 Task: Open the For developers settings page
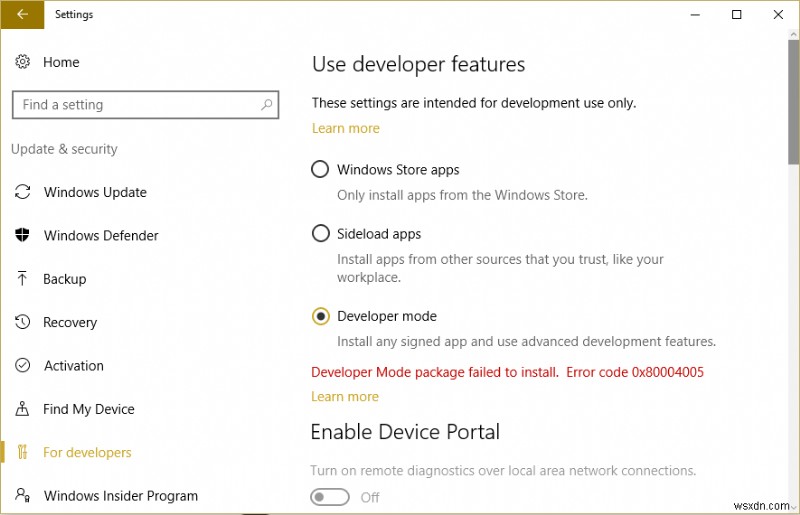coord(87,453)
